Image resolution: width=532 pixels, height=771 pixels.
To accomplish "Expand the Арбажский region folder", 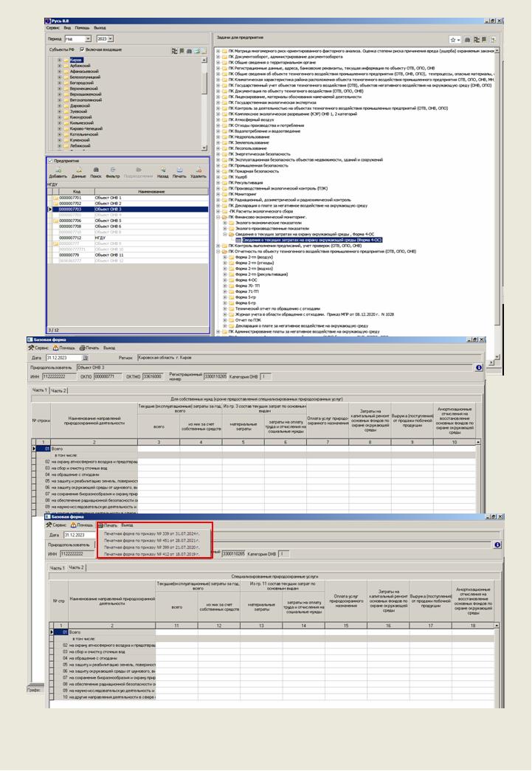I will pos(59,64).
